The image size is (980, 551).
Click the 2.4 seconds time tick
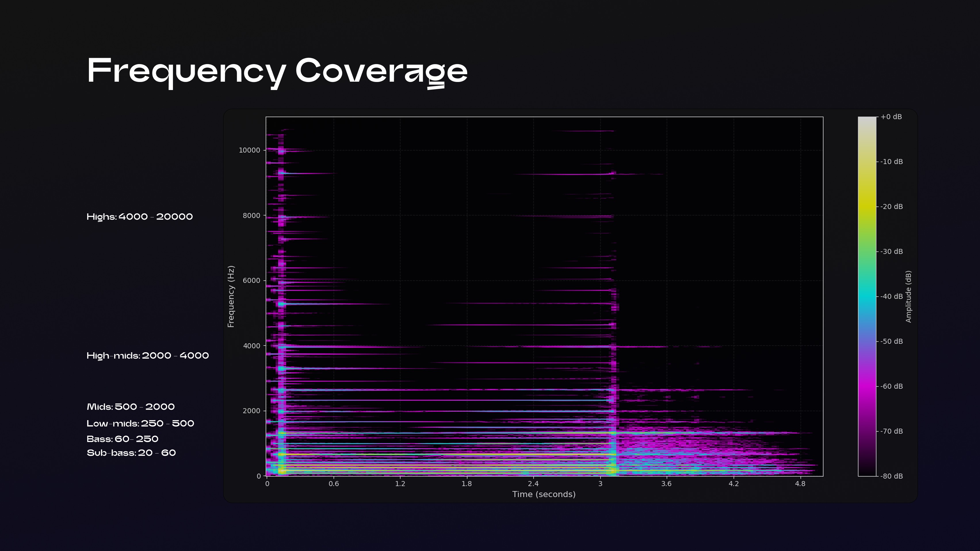click(x=533, y=484)
